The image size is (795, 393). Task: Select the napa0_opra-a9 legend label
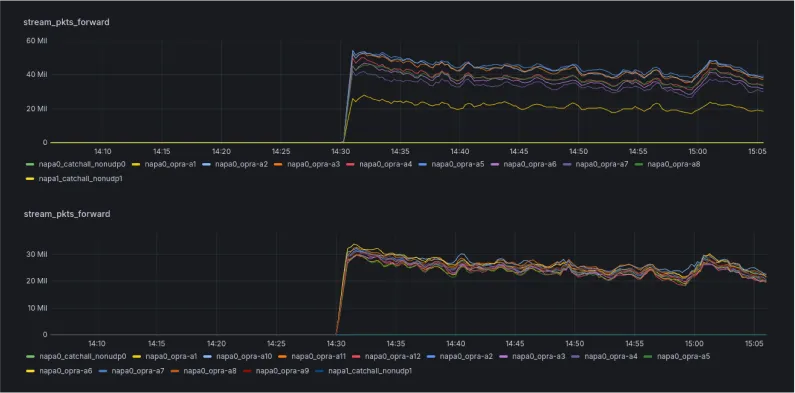click(282, 371)
